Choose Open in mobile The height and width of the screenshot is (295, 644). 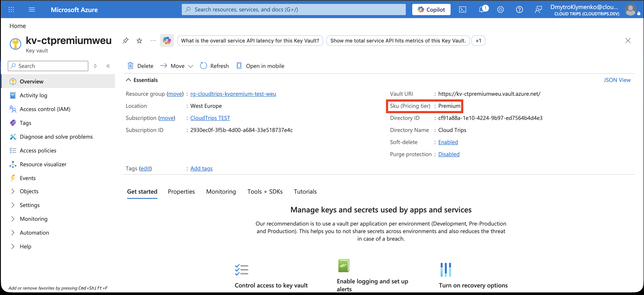[x=260, y=66]
